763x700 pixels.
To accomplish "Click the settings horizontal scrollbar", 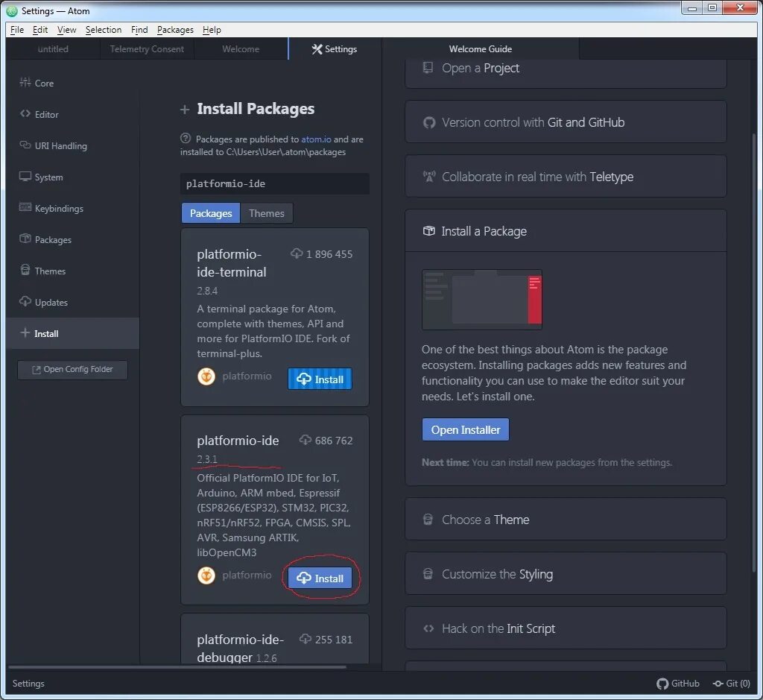I will (x=177, y=667).
